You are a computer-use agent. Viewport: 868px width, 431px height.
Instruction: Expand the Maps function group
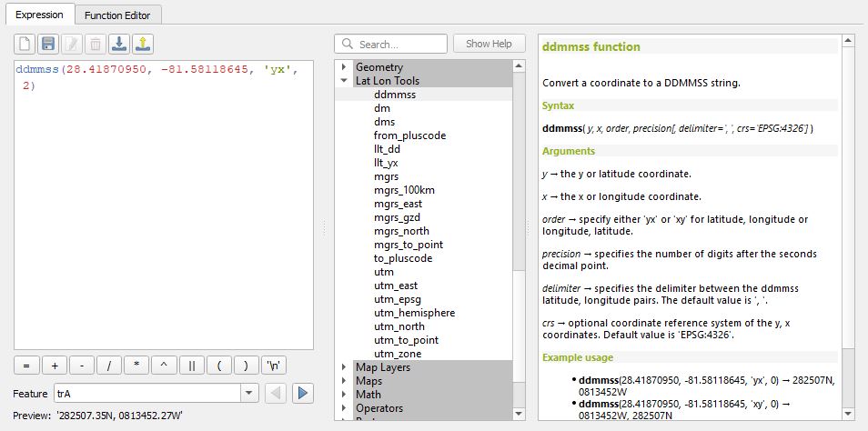344,381
